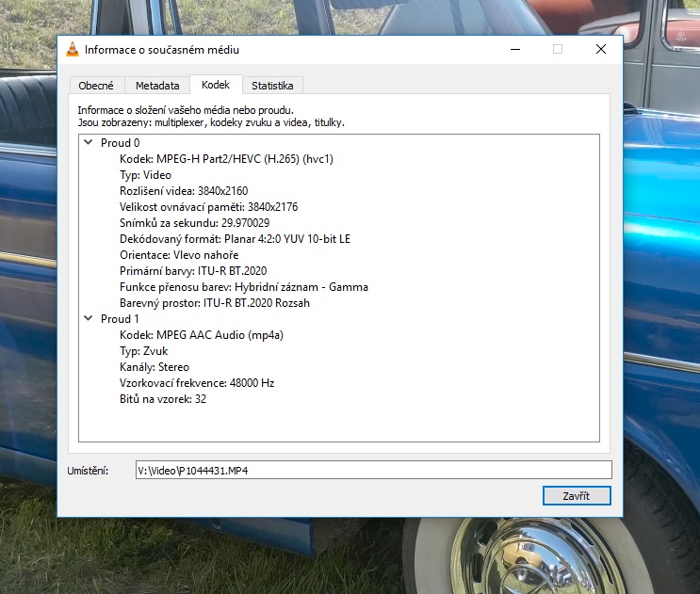Screen dimensions: 700x594
Task: Select the Bitů na vzorek row
Action: pyautogui.click(x=163, y=399)
